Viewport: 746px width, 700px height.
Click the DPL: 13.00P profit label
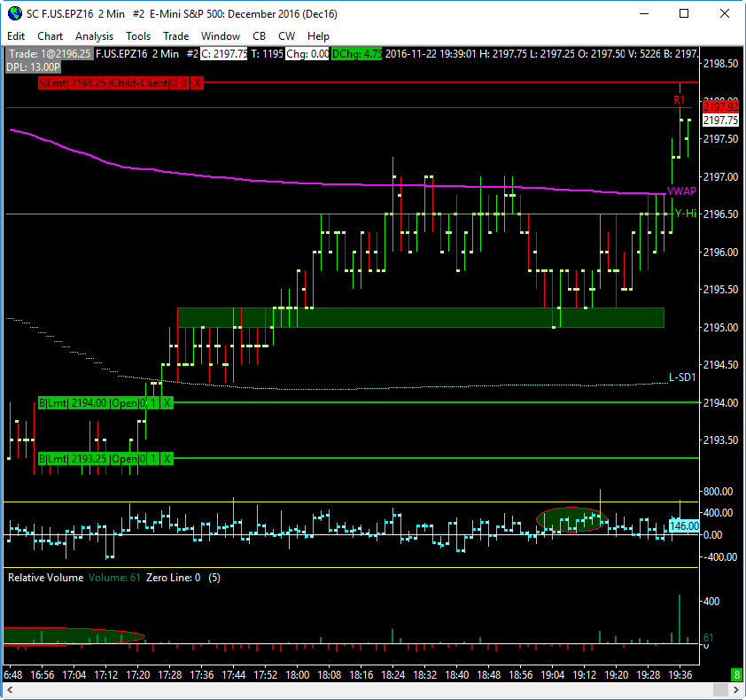tap(34, 67)
